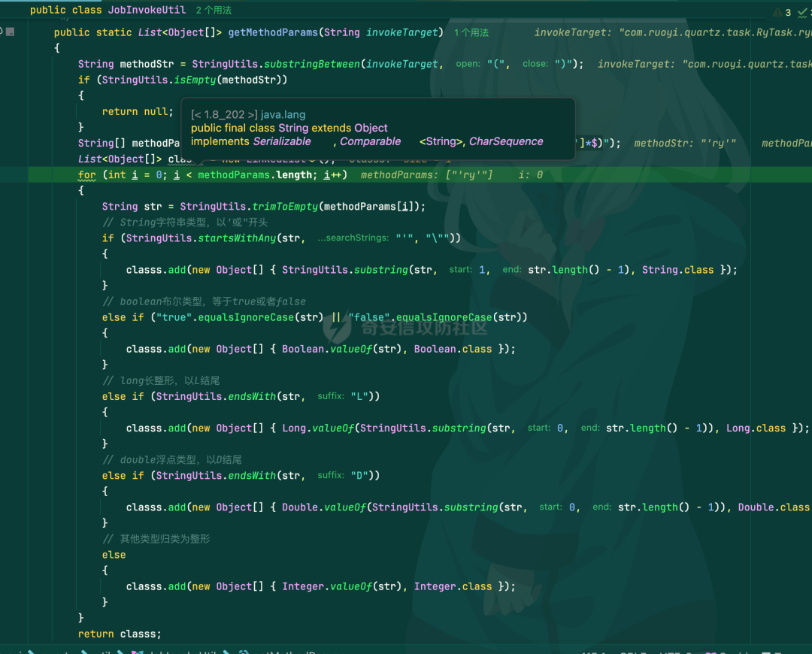The height and width of the screenshot is (654, 812).
Task: Click comment '// boolean布尔类型，等于true或者false'
Action: tap(204, 301)
